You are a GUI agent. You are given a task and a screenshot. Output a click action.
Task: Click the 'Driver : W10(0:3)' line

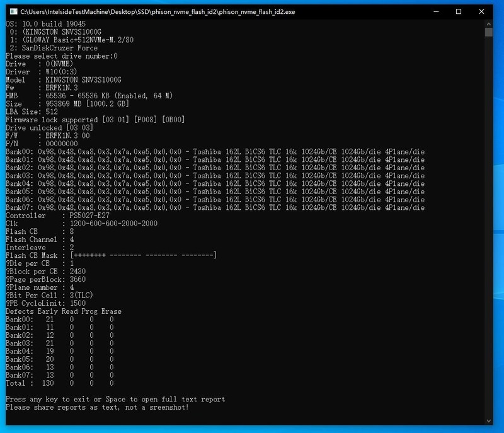click(x=41, y=72)
